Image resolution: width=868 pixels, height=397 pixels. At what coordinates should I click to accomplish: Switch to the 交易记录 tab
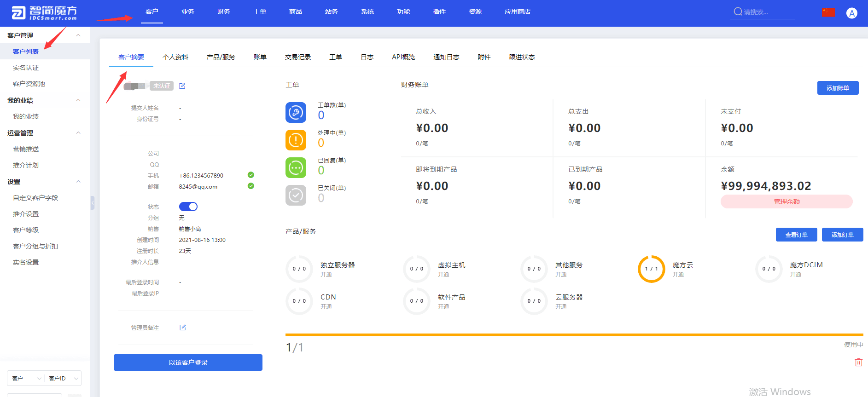pyautogui.click(x=298, y=57)
